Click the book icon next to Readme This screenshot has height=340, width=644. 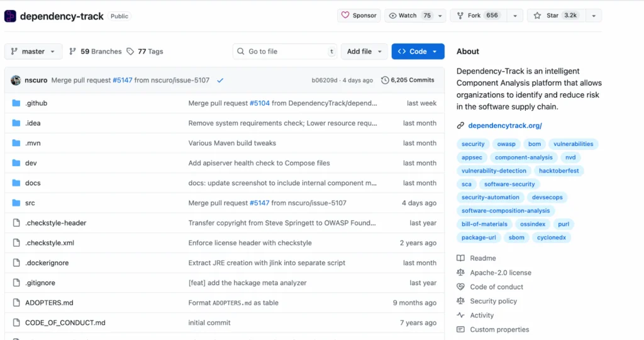pos(460,258)
